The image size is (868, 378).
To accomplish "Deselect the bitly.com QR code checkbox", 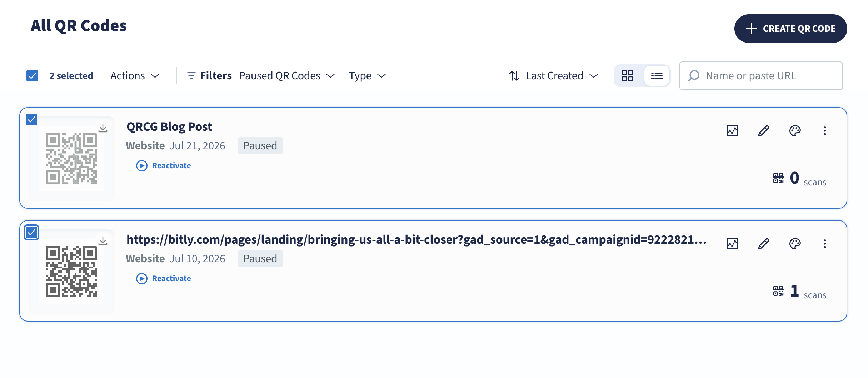I will point(31,232).
